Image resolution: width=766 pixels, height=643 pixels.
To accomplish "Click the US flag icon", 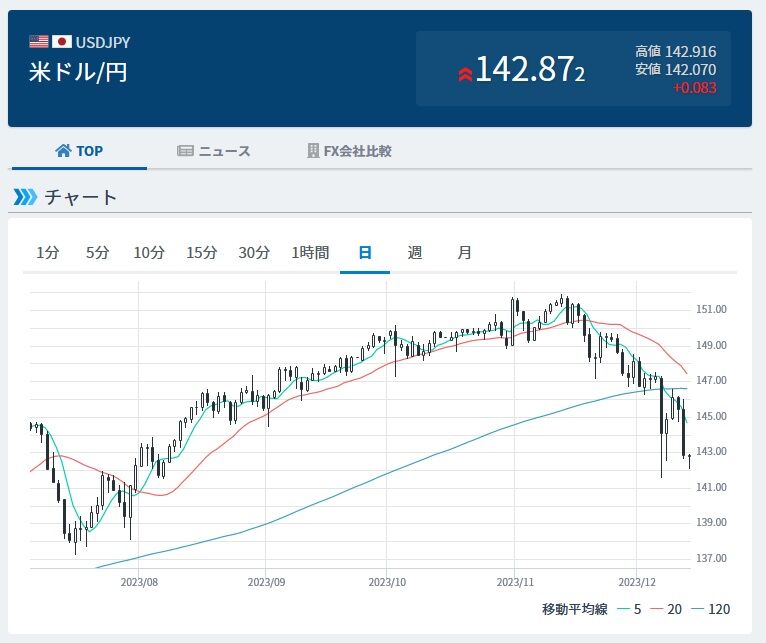I will [39, 42].
